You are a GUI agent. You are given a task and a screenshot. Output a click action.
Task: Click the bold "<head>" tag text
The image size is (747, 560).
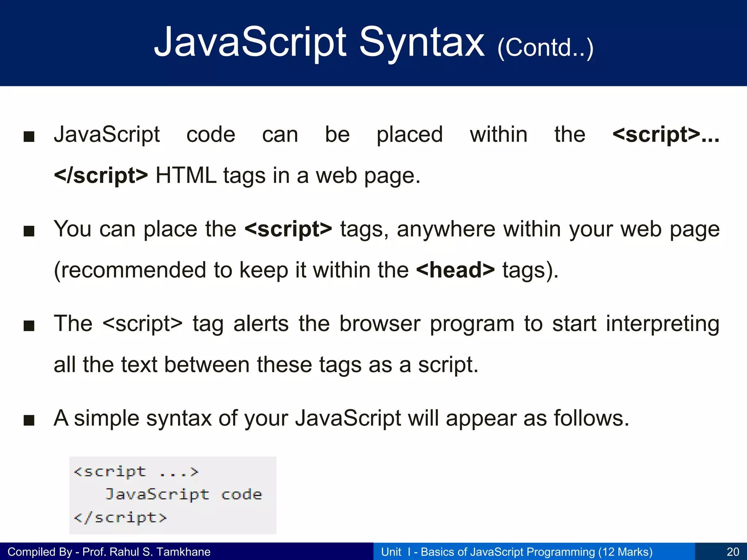455,270
